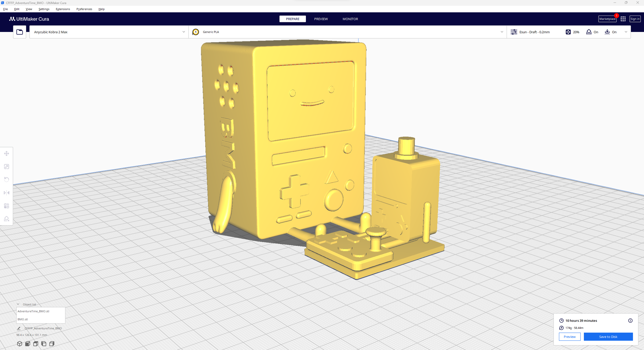This screenshot has height=350, width=644.
Task: Open a file with the folder icon
Action: [19, 32]
